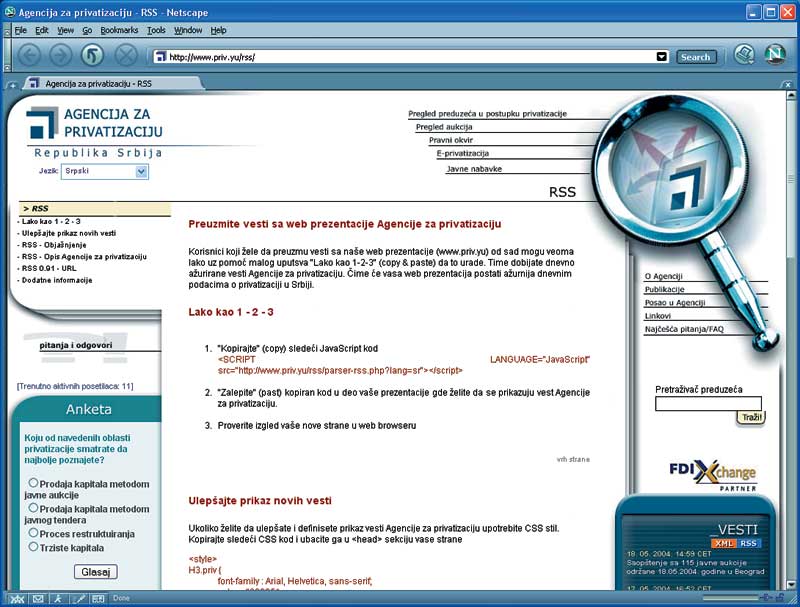The height and width of the screenshot is (607, 800).
Task: Open 'RSS 0.91 - URL' sidebar link
Action: (49, 268)
